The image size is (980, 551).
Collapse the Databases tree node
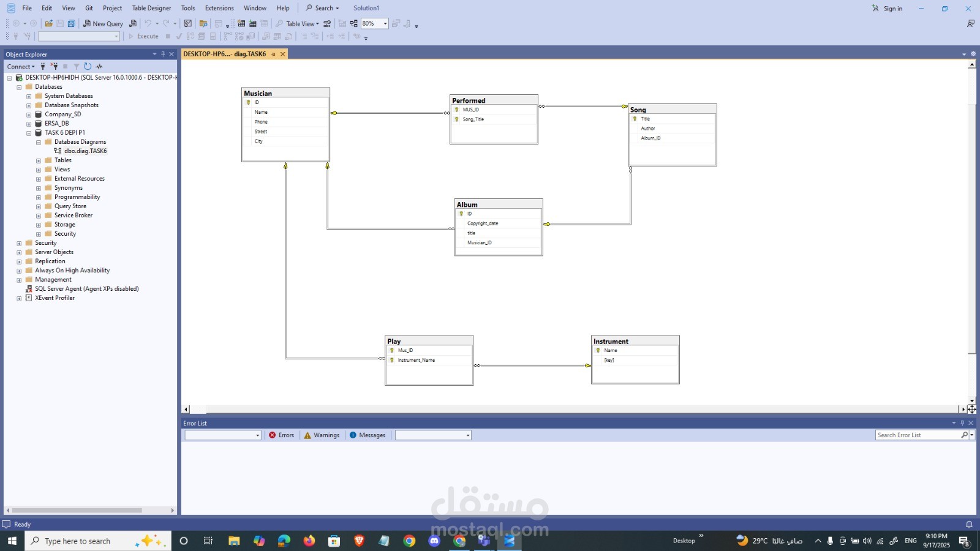point(19,87)
